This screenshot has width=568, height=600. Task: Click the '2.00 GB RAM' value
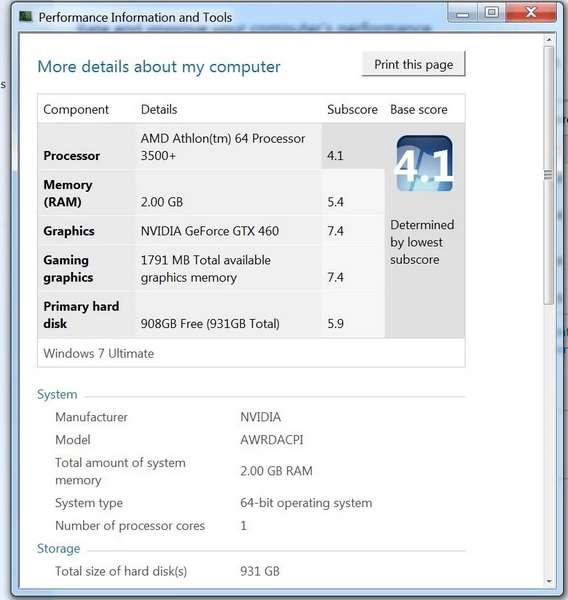[x=276, y=471]
